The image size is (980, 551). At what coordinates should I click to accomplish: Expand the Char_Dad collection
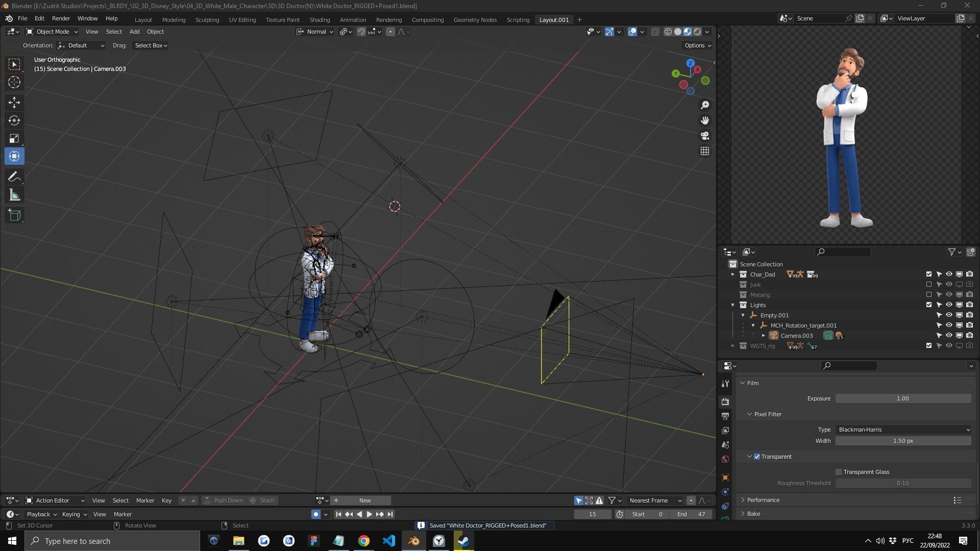733,274
